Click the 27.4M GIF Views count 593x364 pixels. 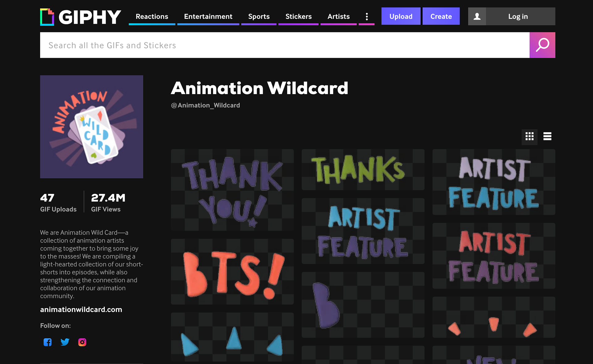click(108, 202)
